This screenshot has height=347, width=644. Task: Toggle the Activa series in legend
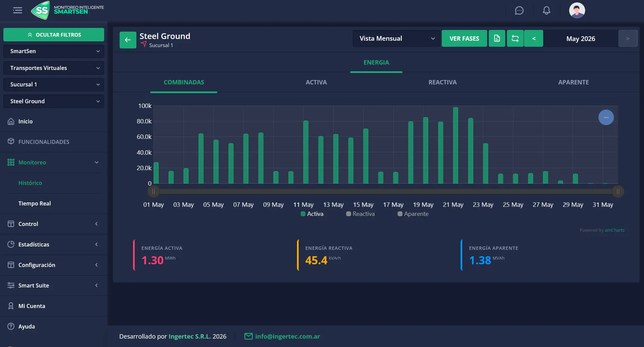coord(312,214)
